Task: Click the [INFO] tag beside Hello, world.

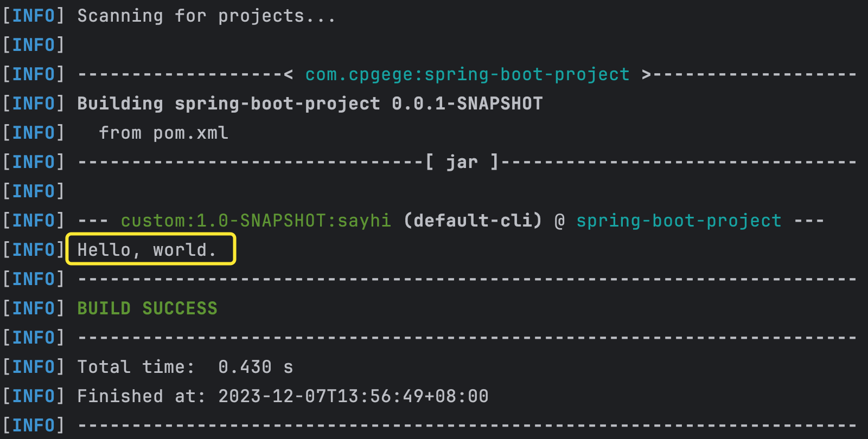Action: 33,250
